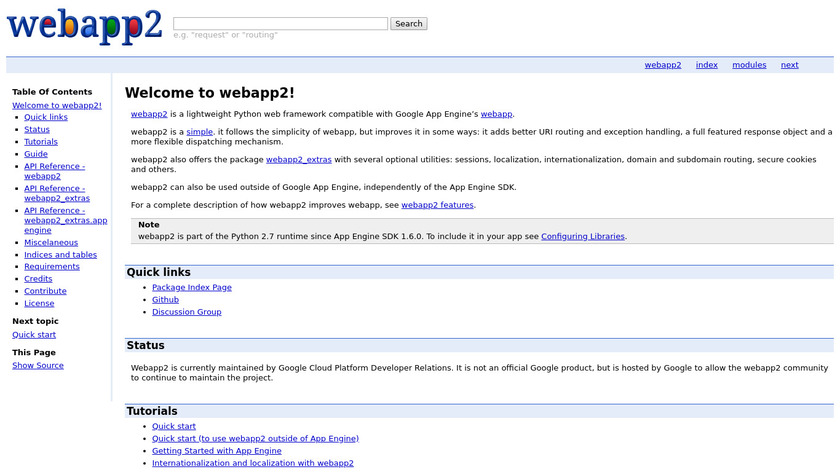The width and height of the screenshot is (840, 472).
Task: Open the webapp2 link in navigation bar
Action: pyautogui.click(x=663, y=65)
